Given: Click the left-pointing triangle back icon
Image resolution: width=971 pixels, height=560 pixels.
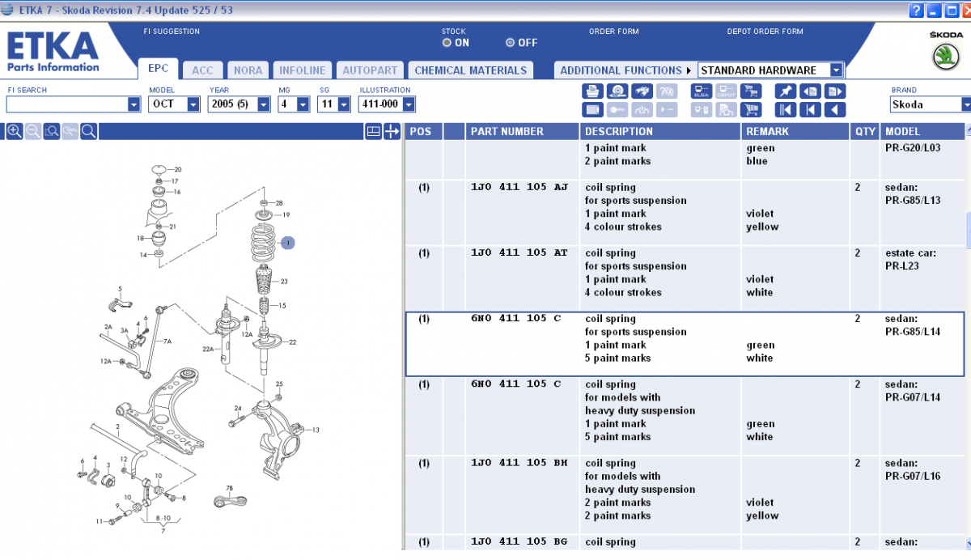Looking at the screenshot, I should pos(836,109).
